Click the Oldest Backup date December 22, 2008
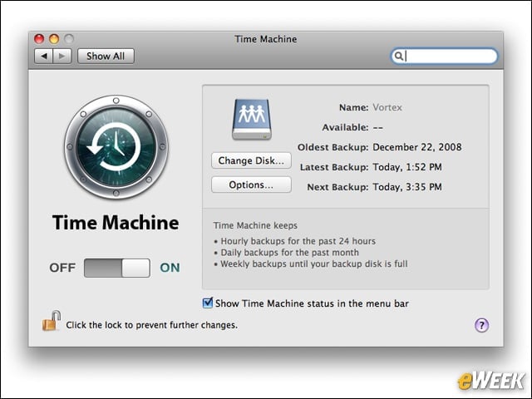 coord(417,147)
